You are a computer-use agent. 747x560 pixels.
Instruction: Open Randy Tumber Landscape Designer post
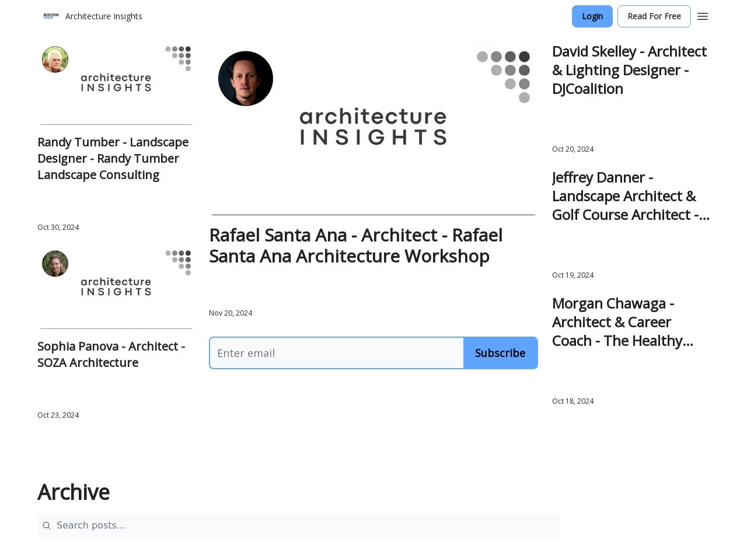114,159
